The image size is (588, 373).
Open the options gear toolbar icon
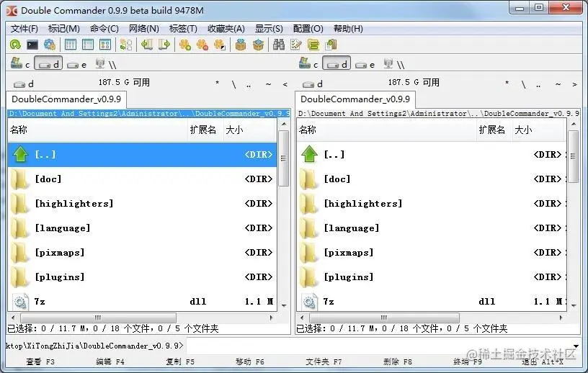[50, 45]
